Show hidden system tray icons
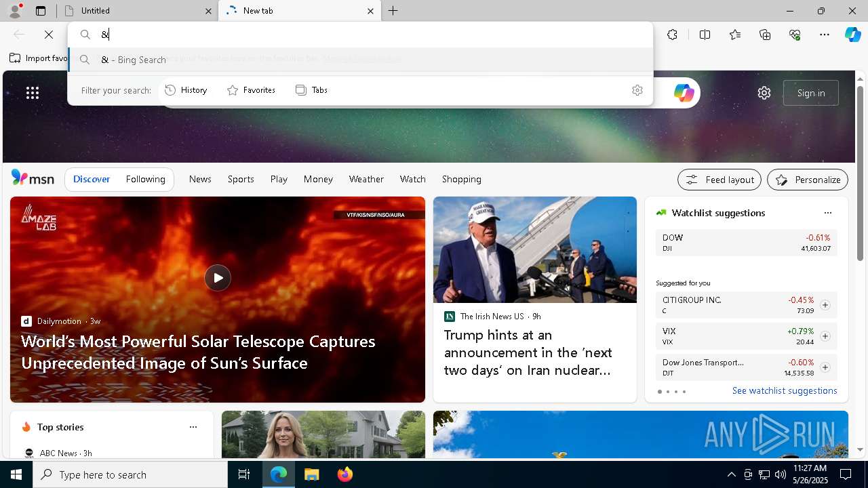The width and height of the screenshot is (868, 488). 731,474
